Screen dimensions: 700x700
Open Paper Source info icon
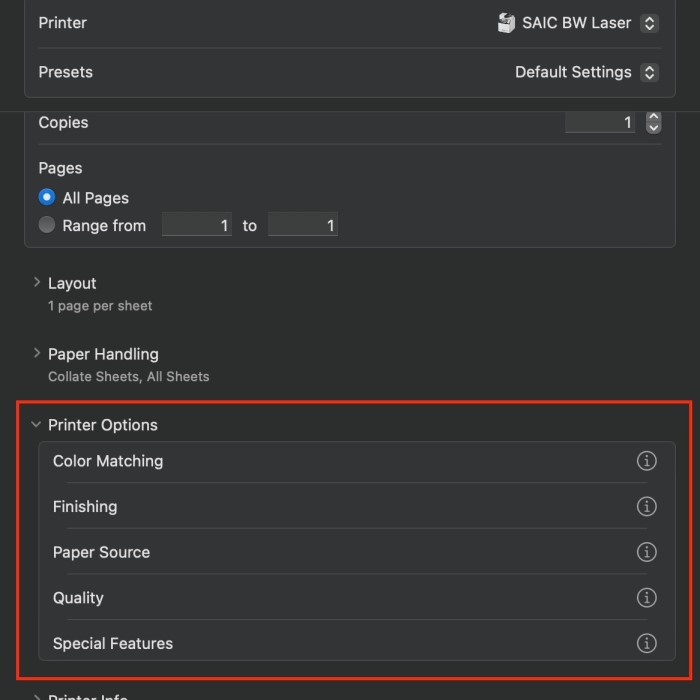click(646, 552)
